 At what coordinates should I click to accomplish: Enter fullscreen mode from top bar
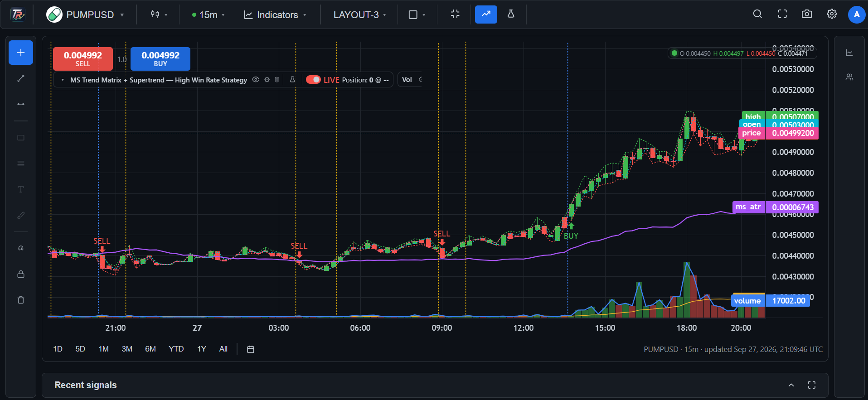(782, 14)
